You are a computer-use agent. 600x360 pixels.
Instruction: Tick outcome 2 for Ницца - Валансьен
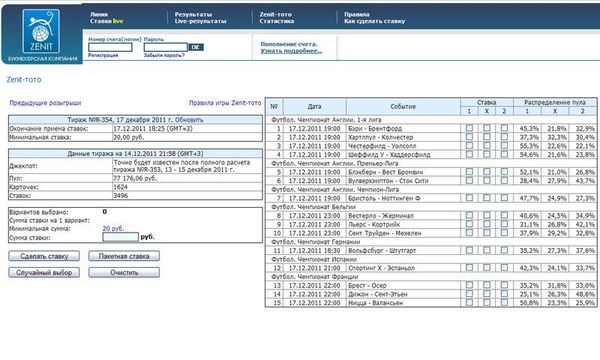504,302
